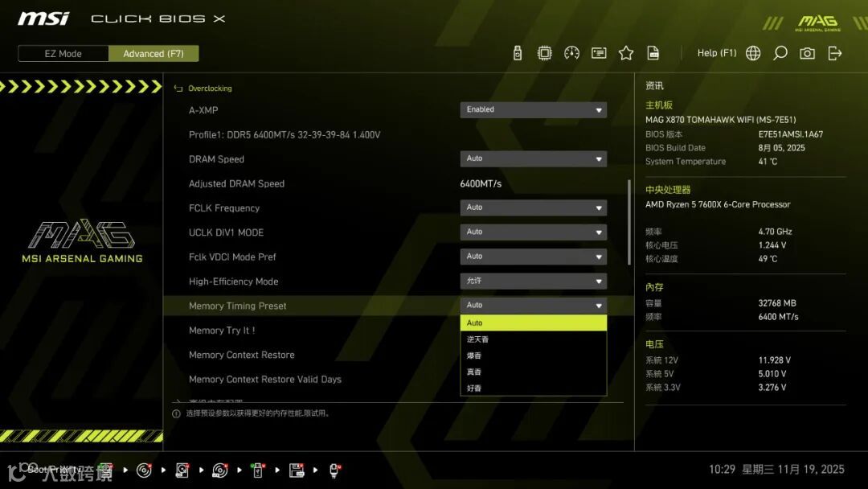Click the AMD Ryzen 5 7600X processor text

click(718, 204)
